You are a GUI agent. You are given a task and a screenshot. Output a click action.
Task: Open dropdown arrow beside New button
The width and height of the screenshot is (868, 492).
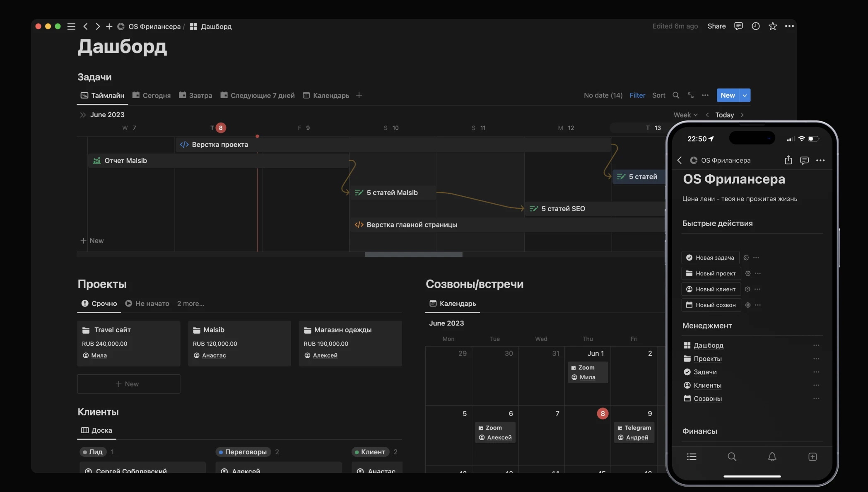tap(745, 95)
